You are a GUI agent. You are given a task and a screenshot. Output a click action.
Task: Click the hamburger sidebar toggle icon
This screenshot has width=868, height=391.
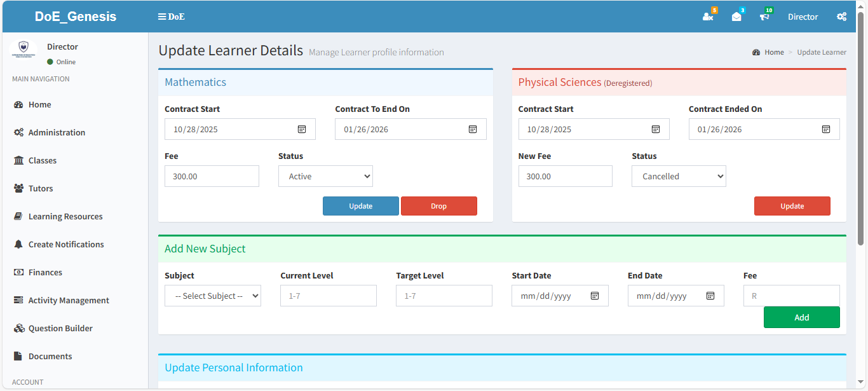coord(162,17)
